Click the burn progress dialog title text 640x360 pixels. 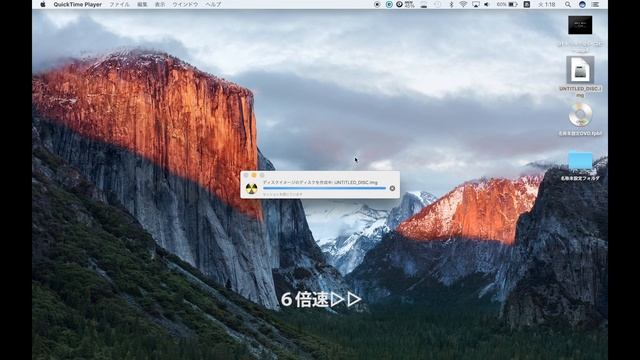(320, 182)
